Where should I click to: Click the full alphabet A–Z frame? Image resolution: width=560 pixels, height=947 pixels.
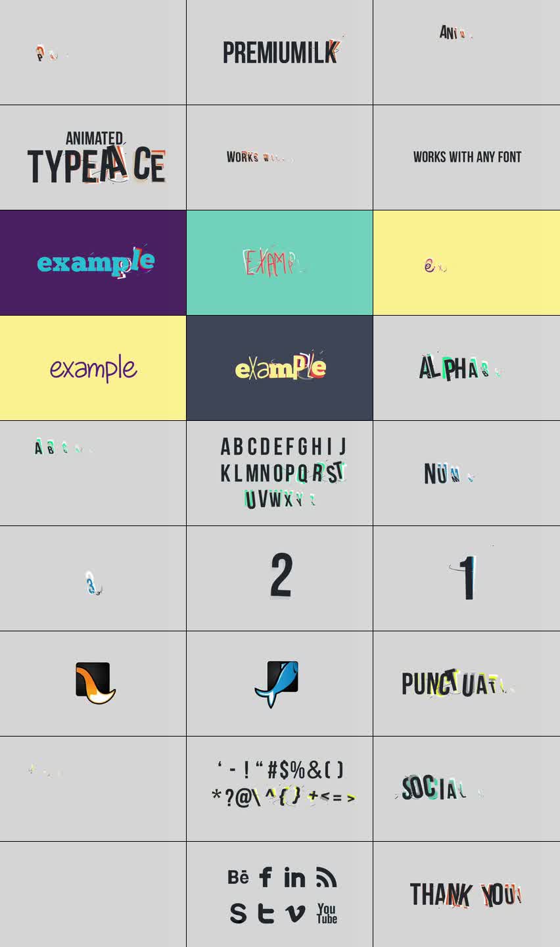pyautogui.click(x=280, y=473)
